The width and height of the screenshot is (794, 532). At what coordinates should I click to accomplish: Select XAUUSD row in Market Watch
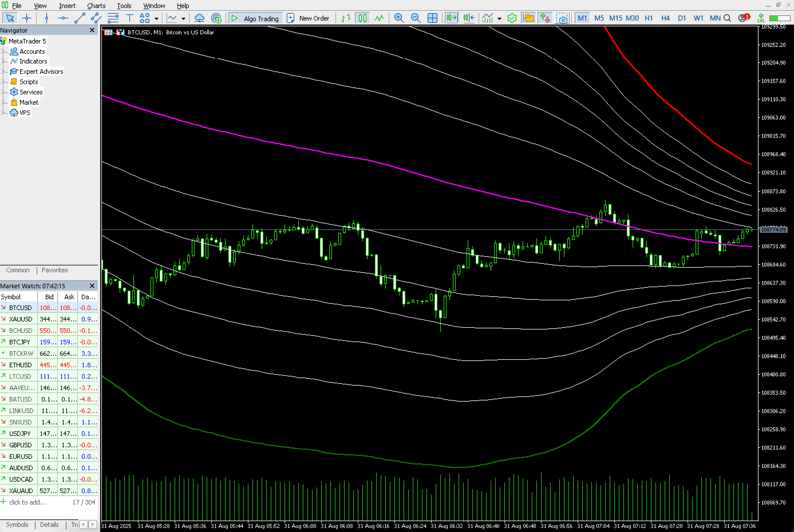(49, 319)
